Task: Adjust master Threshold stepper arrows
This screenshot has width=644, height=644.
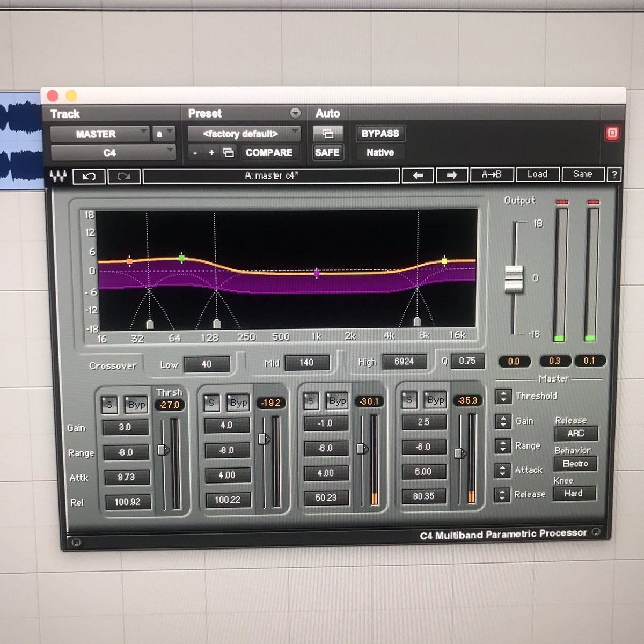Action: [503, 396]
